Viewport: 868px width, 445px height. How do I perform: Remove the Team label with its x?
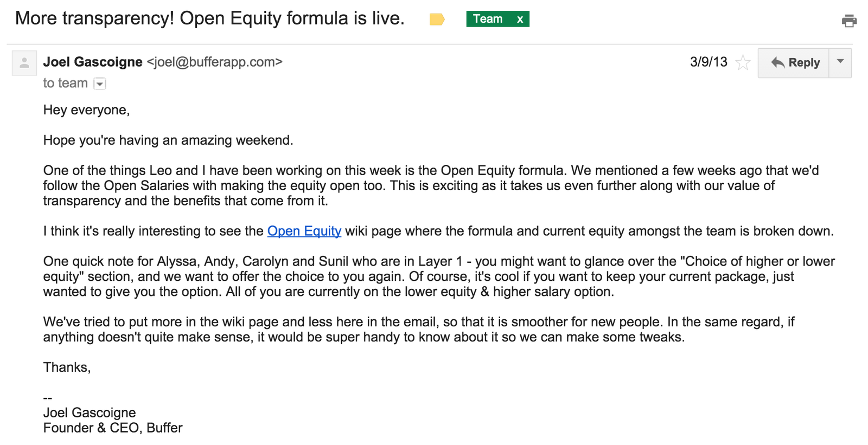click(x=520, y=19)
